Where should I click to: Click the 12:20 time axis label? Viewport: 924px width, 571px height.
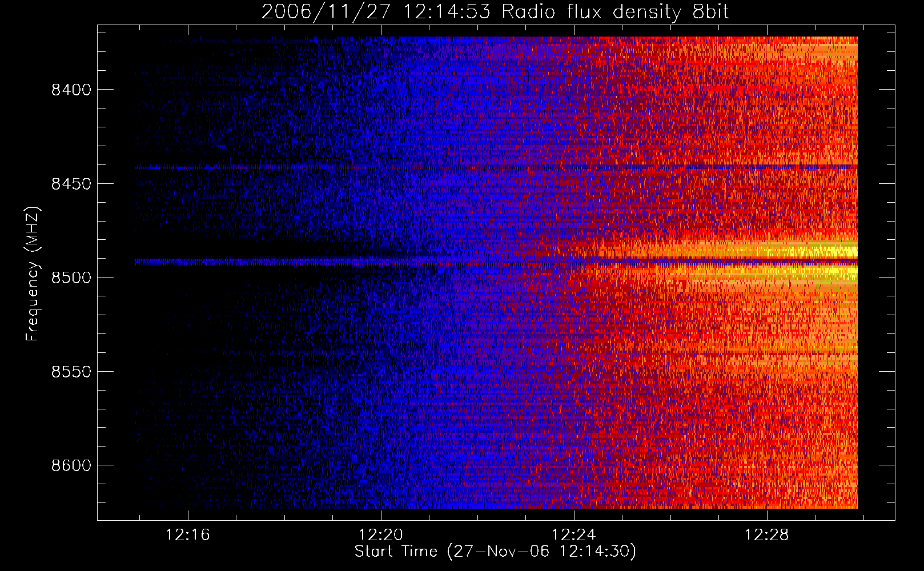coord(381,535)
